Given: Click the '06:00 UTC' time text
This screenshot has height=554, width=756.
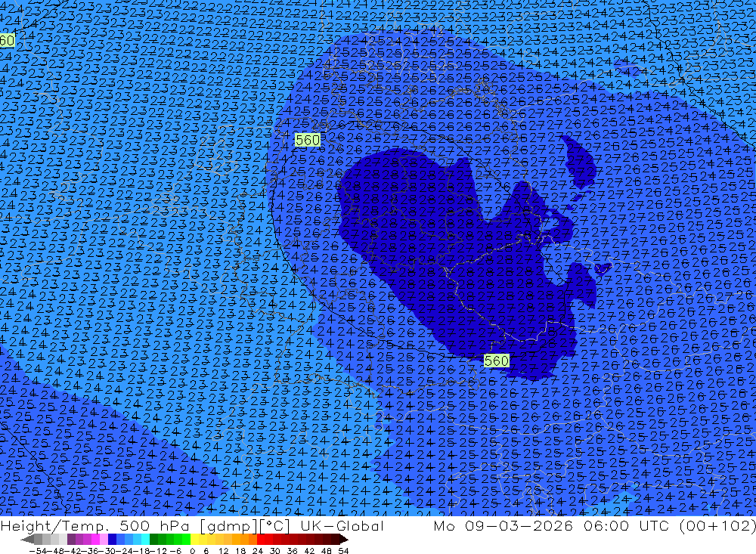Looking at the screenshot, I should pyautogui.click(x=628, y=525).
